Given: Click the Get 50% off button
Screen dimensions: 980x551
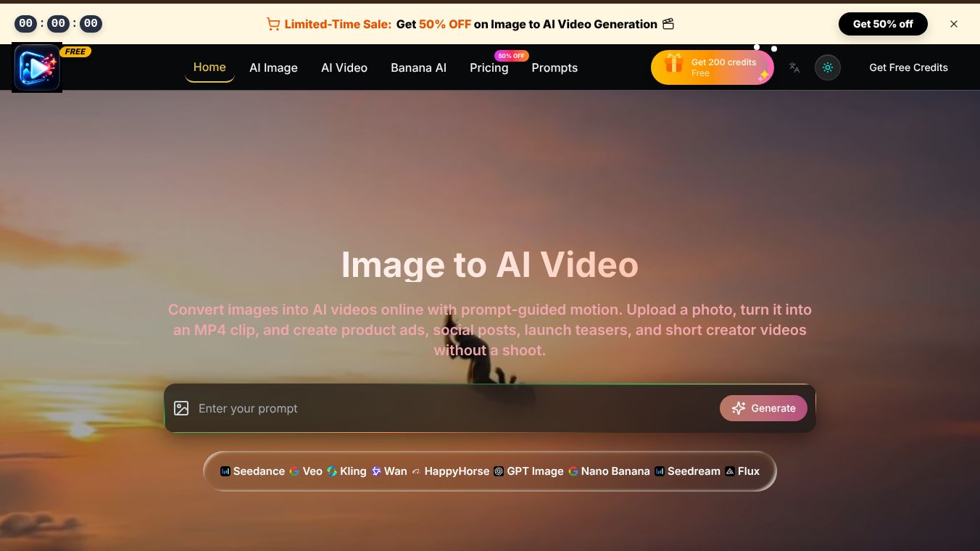Looking at the screenshot, I should click(x=883, y=24).
